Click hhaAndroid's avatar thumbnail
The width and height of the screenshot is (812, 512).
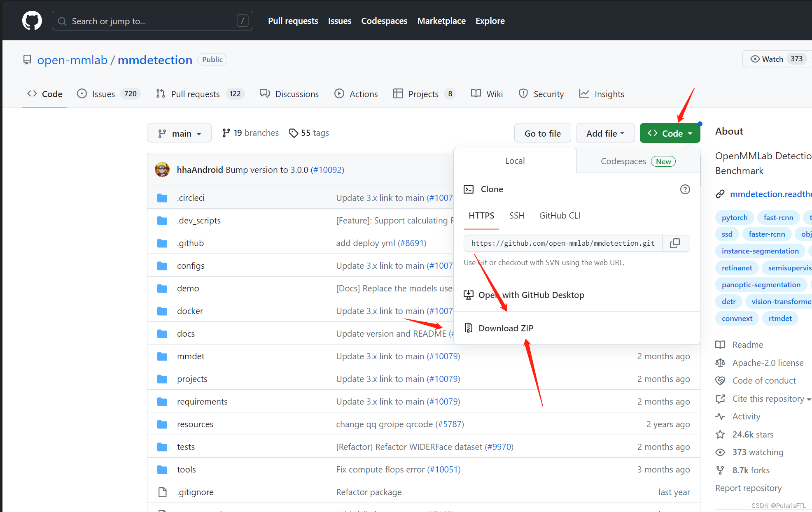162,170
